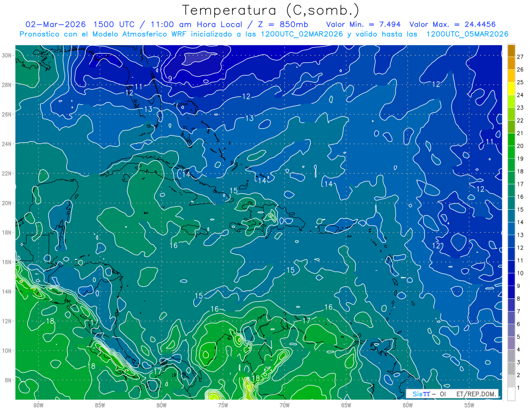This screenshot has height=411, width=532.
Task: Click the '9' contour label on the map
Action: tap(170, 78)
